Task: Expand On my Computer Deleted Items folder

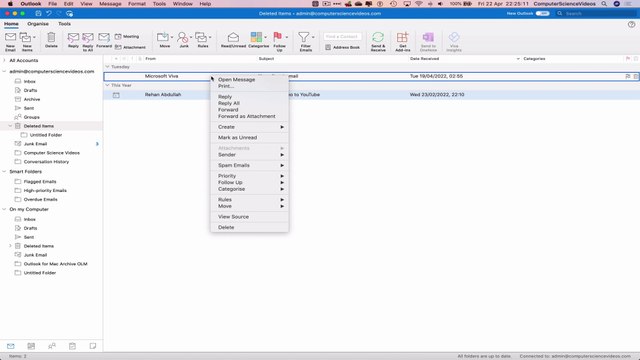Action: (x=10, y=246)
